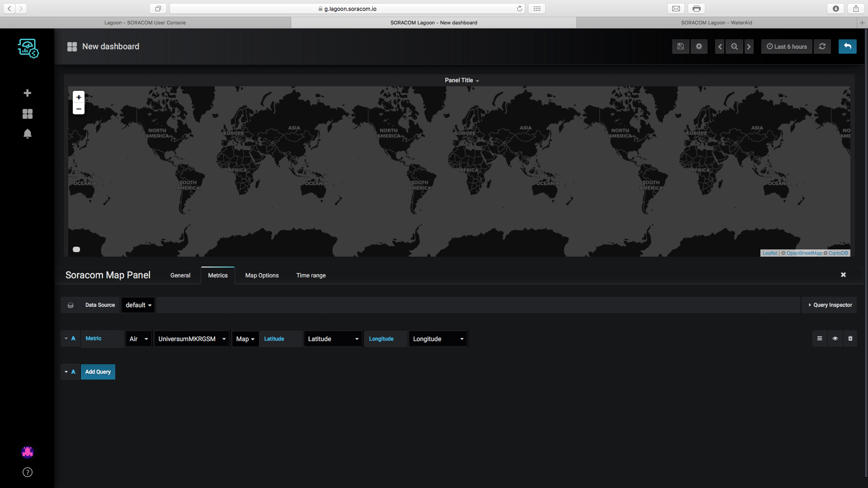Open the Longitude field dropdown
The height and width of the screenshot is (488, 868).
438,339
